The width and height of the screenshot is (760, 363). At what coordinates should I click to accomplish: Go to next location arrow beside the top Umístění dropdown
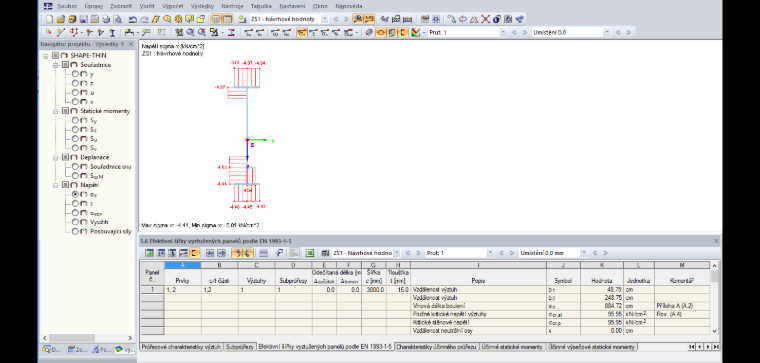[x=629, y=32]
